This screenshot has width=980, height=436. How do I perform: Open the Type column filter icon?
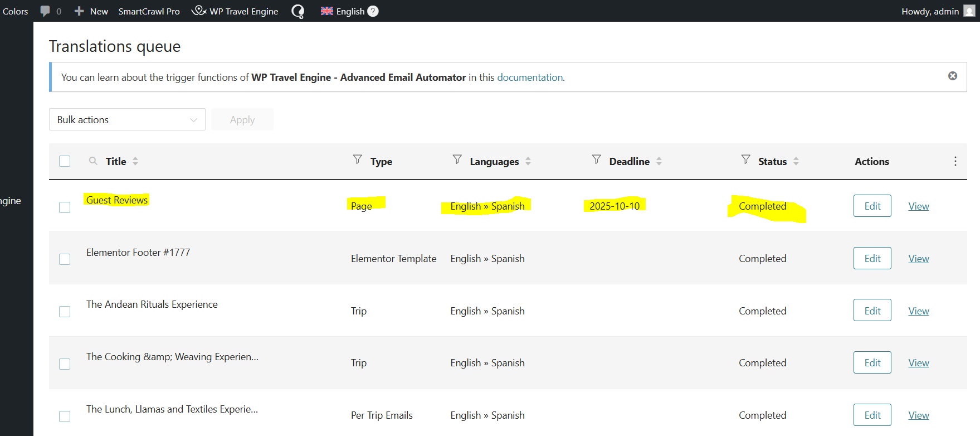click(x=358, y=160)
